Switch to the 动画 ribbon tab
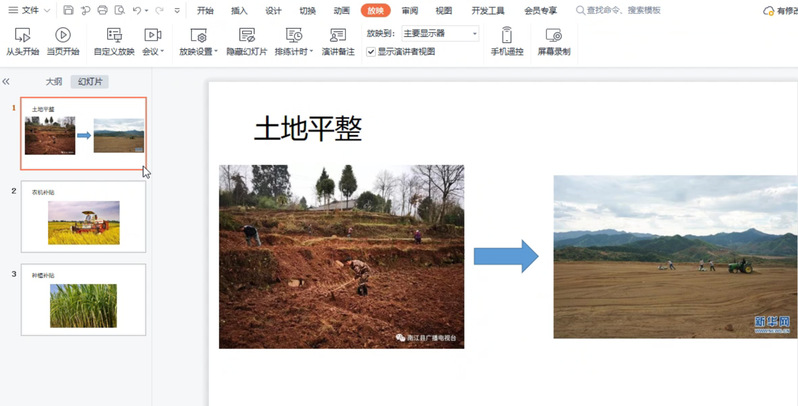798x406 pixels. pyautogui.click(x=341, y=10)
